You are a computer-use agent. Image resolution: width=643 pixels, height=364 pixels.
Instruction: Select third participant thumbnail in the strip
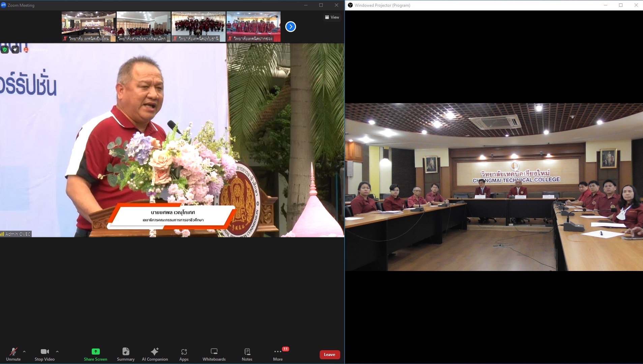pyautogui.click(x=199, y=27)
